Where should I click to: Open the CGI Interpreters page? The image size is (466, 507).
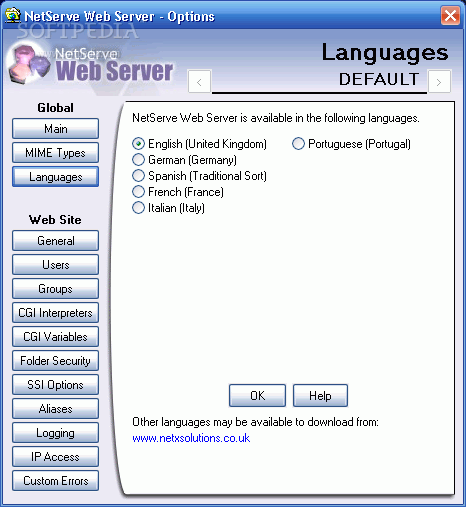click(x=55, y=313)
